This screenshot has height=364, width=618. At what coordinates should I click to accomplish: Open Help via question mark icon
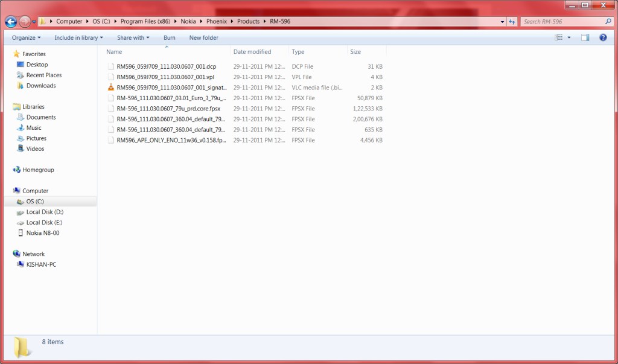click(603, 37)
